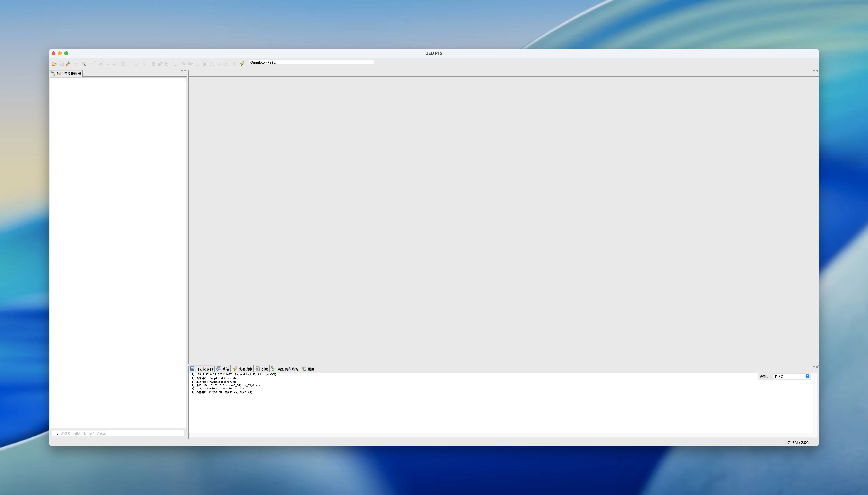Click the magnifier icon in filter box
Screen dimensions: 868x495
pyautogui.click(x=56, y=433)
